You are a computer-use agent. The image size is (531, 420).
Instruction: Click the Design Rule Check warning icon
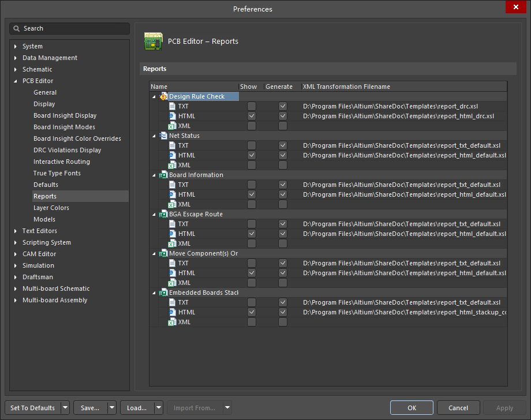(x=163, y=96)
